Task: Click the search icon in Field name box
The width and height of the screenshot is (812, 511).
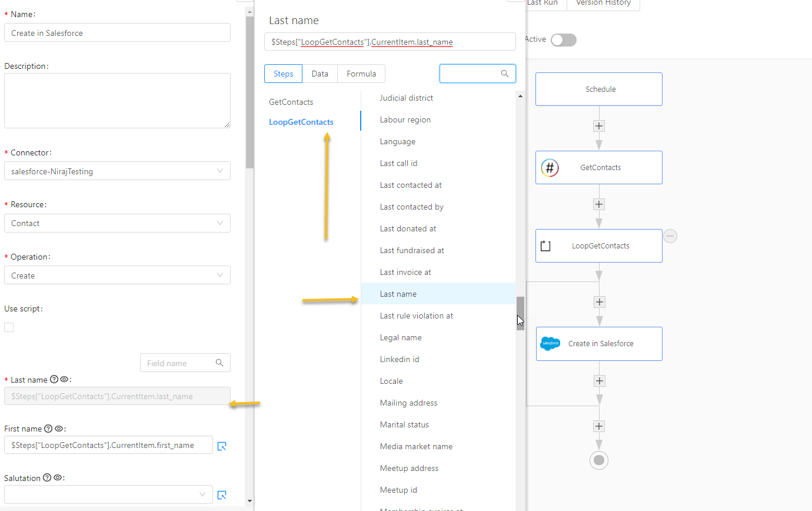Action: click(219, 363)
